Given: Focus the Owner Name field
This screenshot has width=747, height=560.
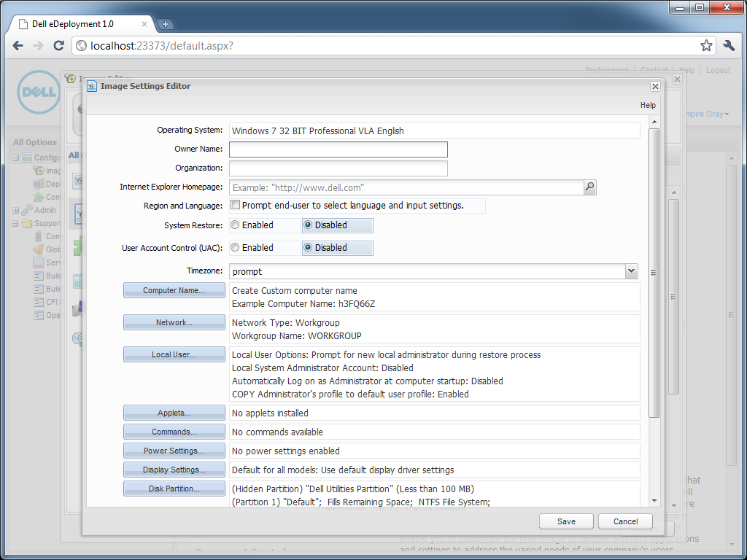Looking at the screenshot, I should (338, 149).
